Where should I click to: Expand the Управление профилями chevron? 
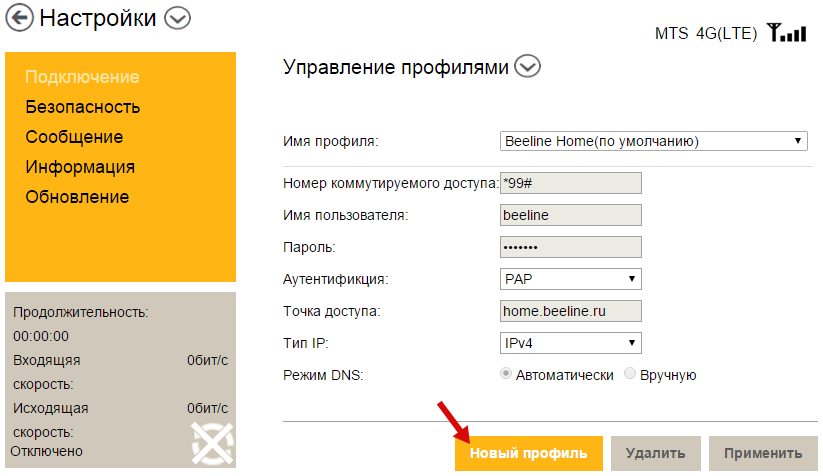point(527,67)
